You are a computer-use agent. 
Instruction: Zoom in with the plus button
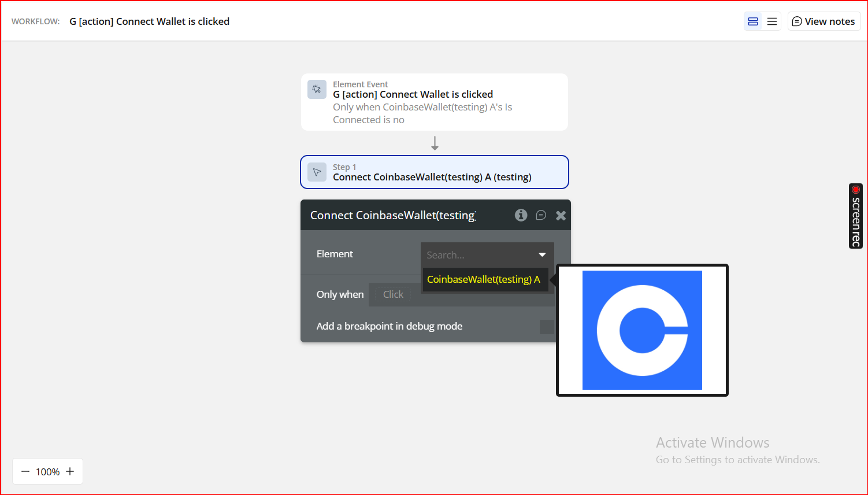point(70,472)
